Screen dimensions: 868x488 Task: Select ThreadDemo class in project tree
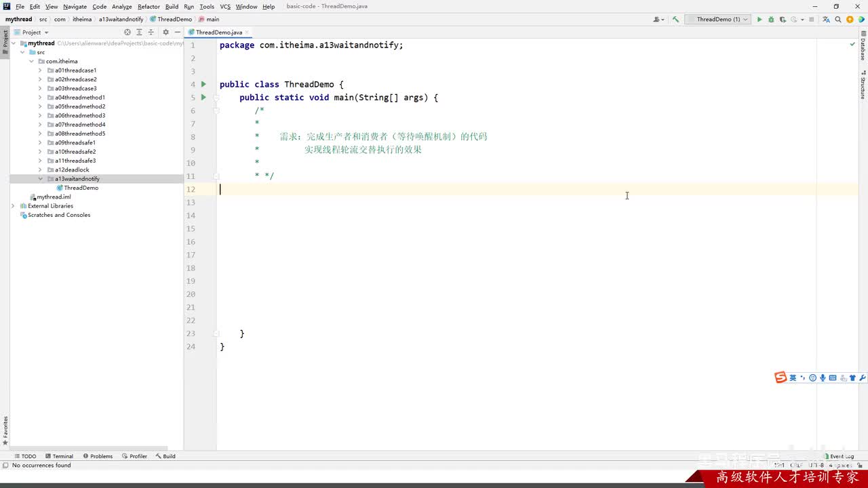(81, 188)
